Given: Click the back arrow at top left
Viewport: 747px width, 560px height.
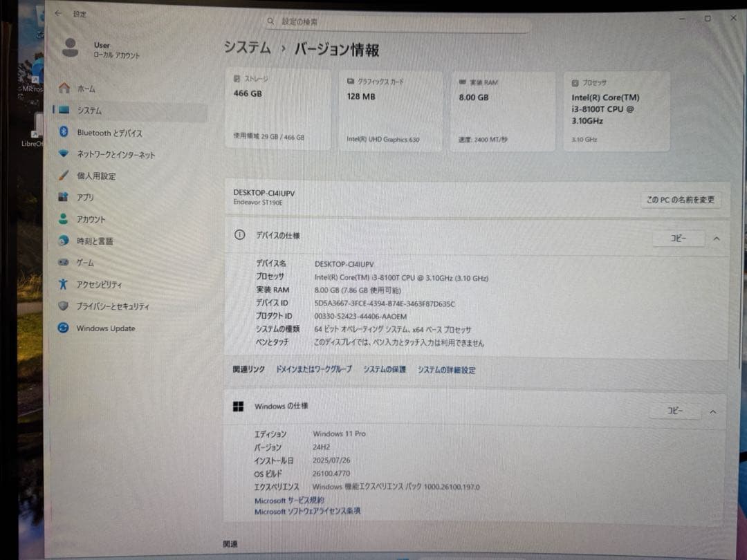Looking at the screenshot, I should (58, 12).
